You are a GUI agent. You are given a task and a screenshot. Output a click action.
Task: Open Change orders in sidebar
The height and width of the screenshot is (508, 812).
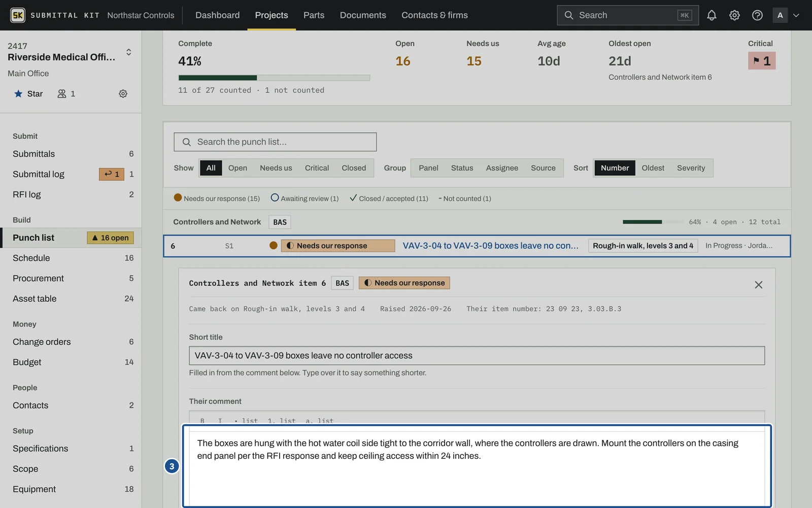pyautogui.click(x=71, y=342)
